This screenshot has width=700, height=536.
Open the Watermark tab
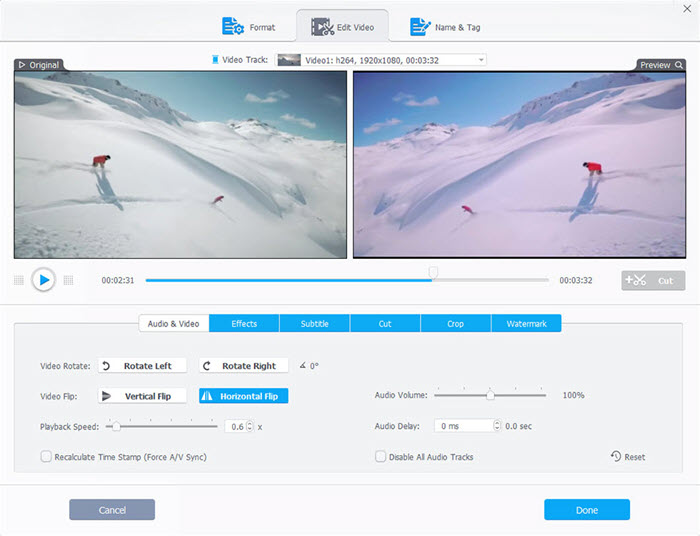click(x=526, y=324)
